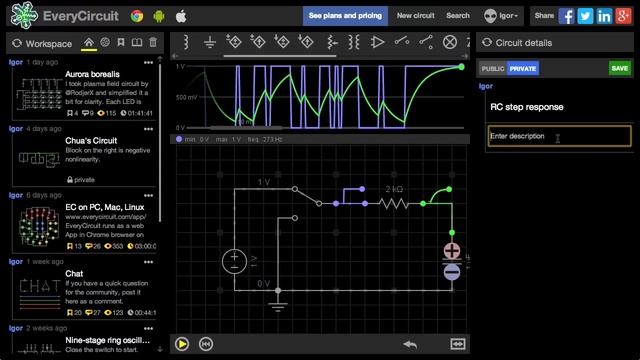Open options menu for Chat circuit
The width and height of the screenshot is (640, 360).
[x=149, y=262]
